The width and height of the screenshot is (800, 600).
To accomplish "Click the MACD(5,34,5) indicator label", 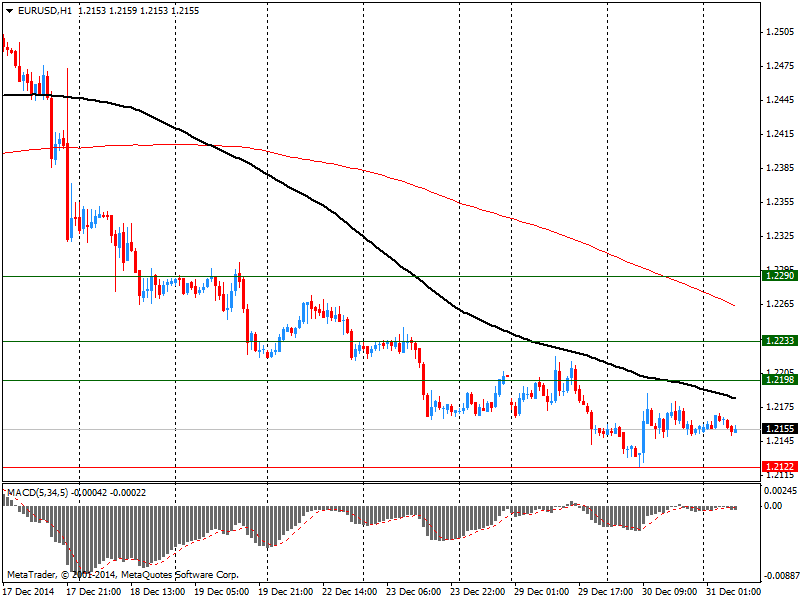I will click(x=37, y=493).
